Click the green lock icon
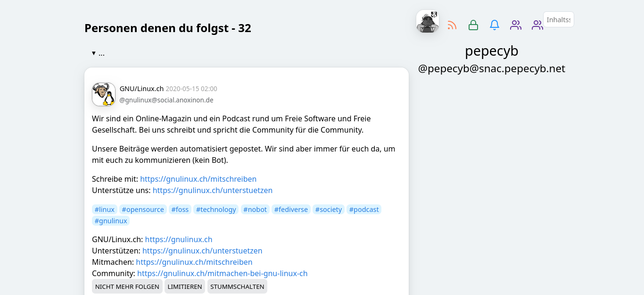 tap(473, 25)
